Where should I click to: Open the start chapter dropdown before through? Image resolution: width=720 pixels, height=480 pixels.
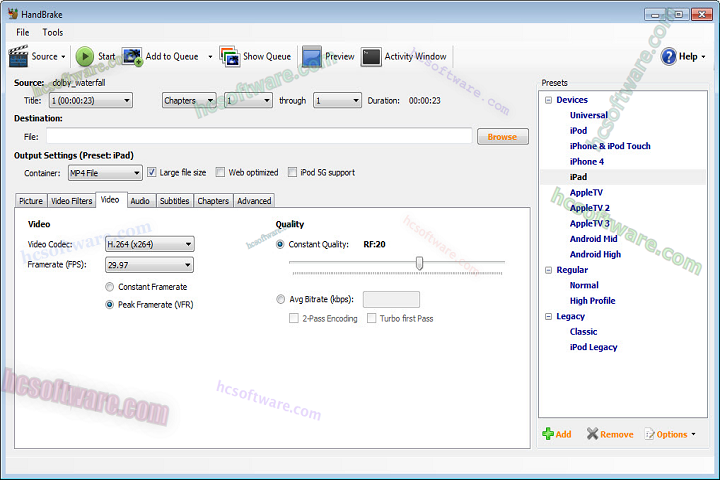[x=248, y=100]
